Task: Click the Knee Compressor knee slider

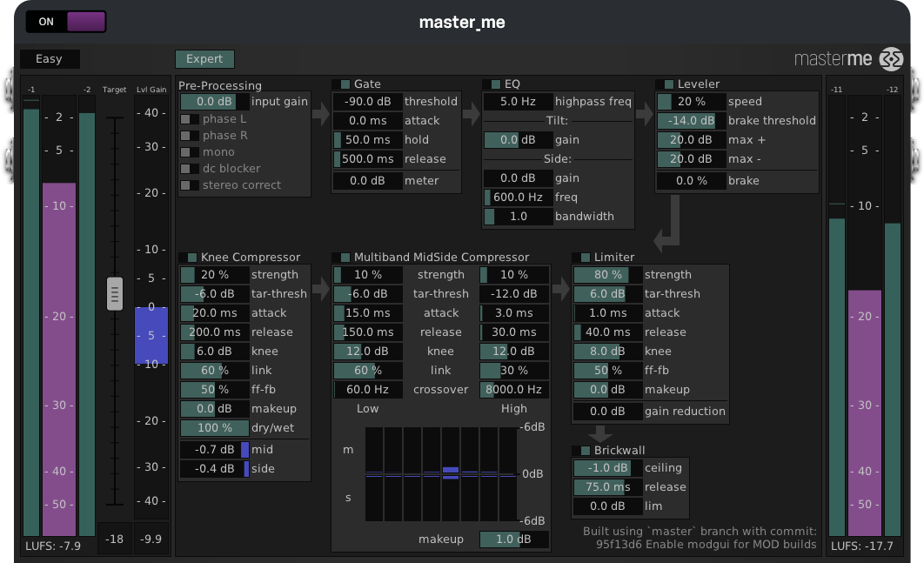Action: [x=215, y=352]
